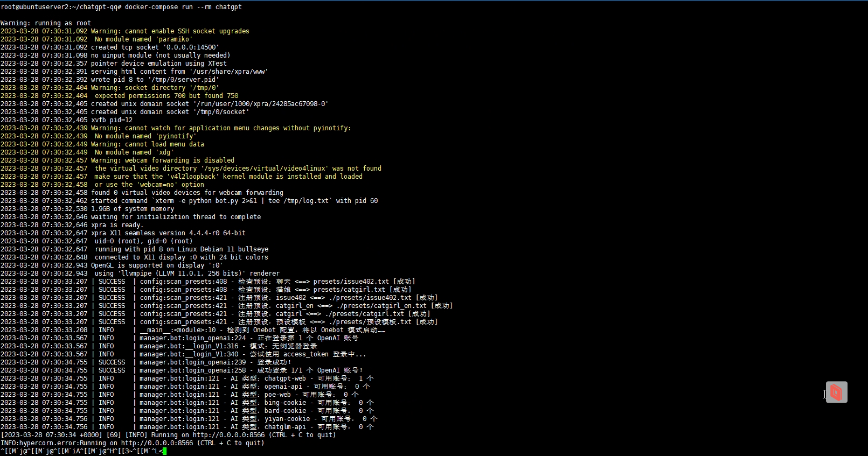Click "OpenGL is supported on display ':0'"

click(x=157, y=265)
